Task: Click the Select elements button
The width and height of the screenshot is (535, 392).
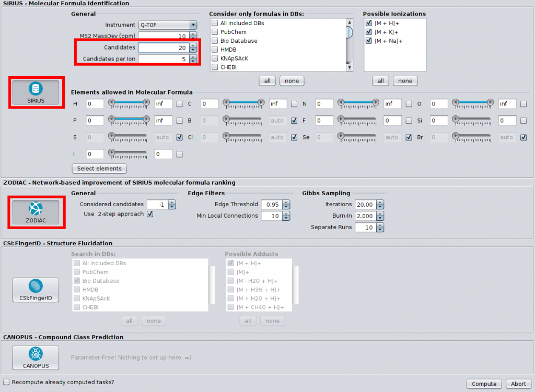Action: 99,169
